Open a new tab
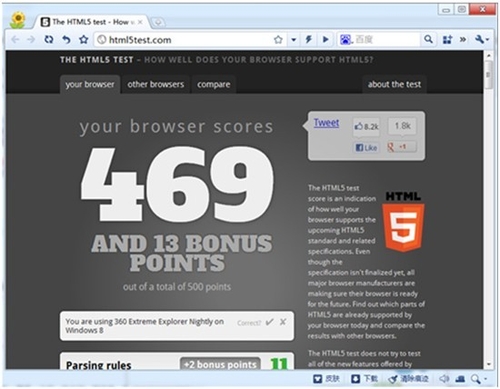 coord(158,22)
